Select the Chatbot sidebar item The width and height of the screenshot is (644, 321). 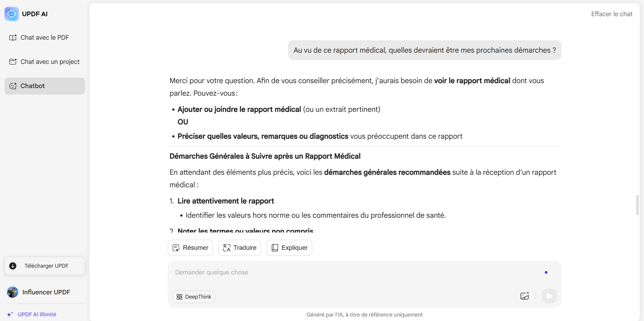pyautogui.click(x=45, y=86)
